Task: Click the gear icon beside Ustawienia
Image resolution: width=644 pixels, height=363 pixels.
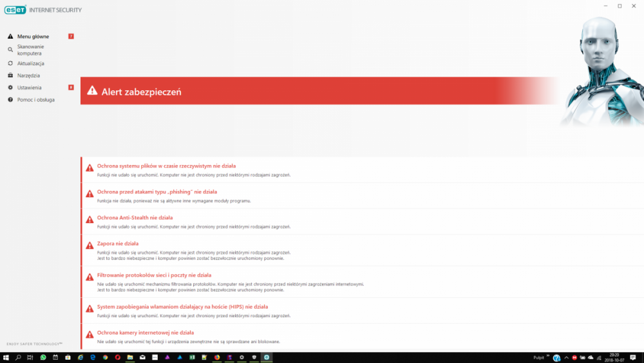Action: (x=10, y=87)
